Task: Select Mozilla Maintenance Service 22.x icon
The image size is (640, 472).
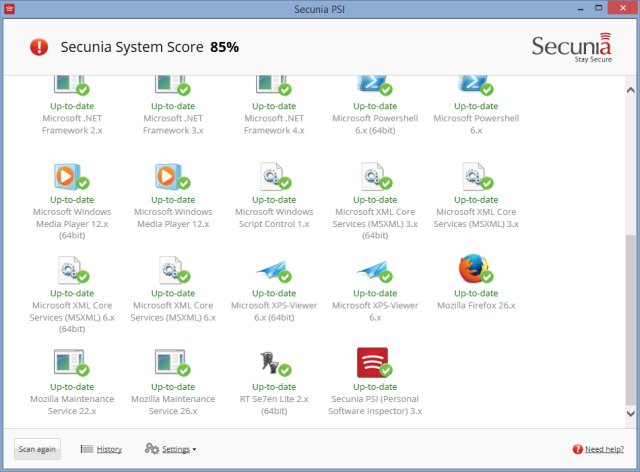Action: [x=71, y=362]
